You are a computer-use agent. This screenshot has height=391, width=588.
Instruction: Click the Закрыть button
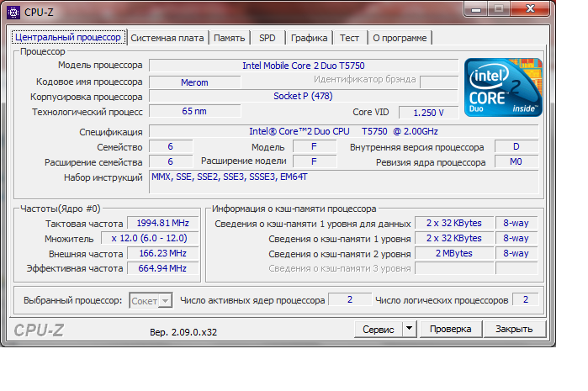(514, 329)
